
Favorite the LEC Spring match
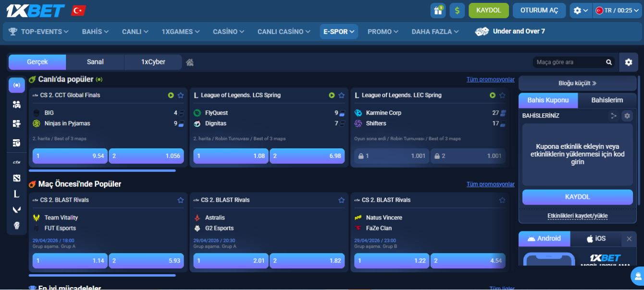pyautogui.click(x=502, y=95)
